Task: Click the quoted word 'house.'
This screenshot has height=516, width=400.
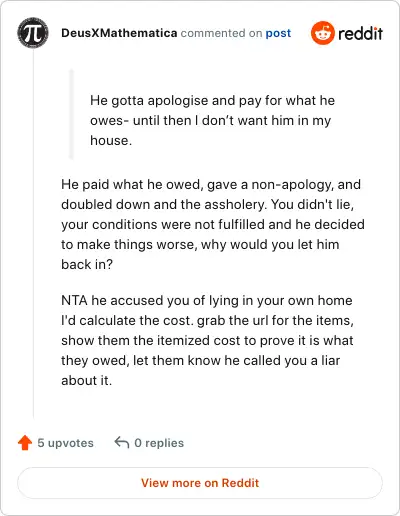Action: coord(111,140)
